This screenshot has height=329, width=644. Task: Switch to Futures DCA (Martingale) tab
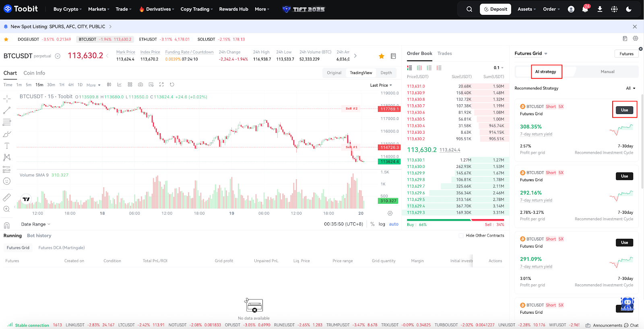62,248
